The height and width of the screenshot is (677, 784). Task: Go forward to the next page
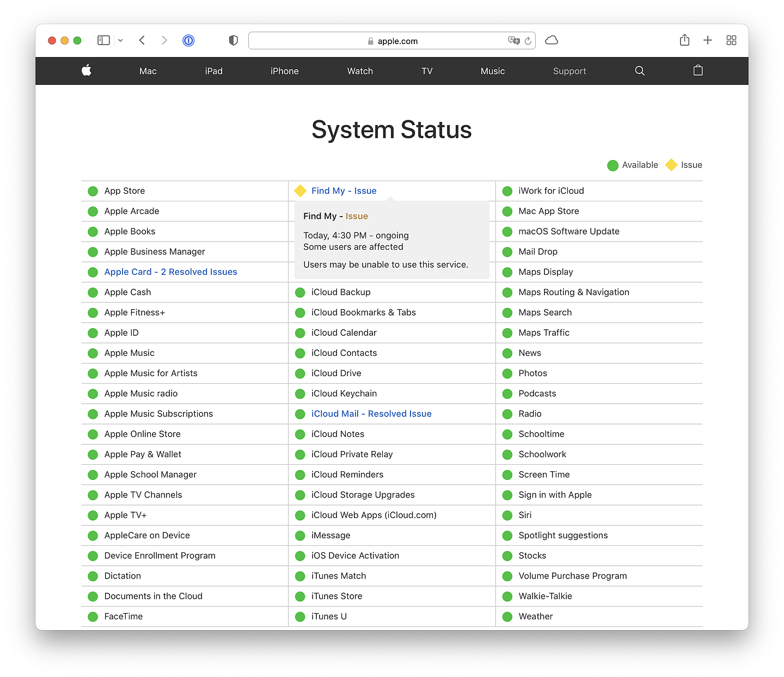(164, 40)
